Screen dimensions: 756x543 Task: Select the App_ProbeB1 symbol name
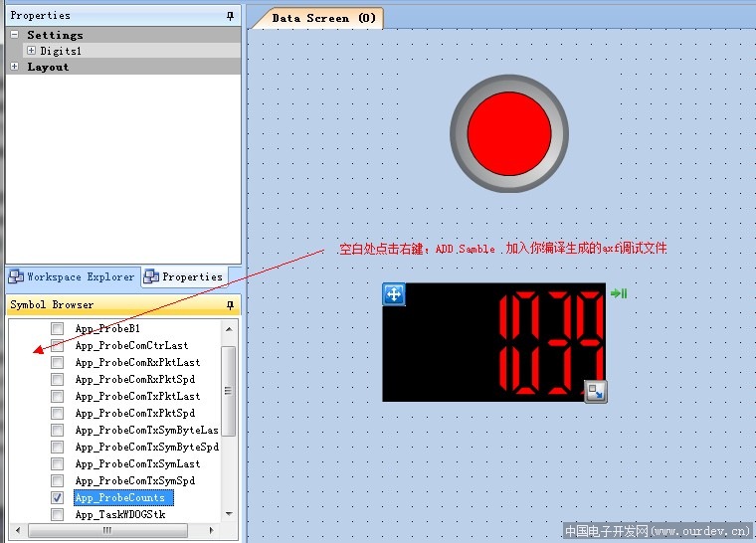(x=107, y=328)
